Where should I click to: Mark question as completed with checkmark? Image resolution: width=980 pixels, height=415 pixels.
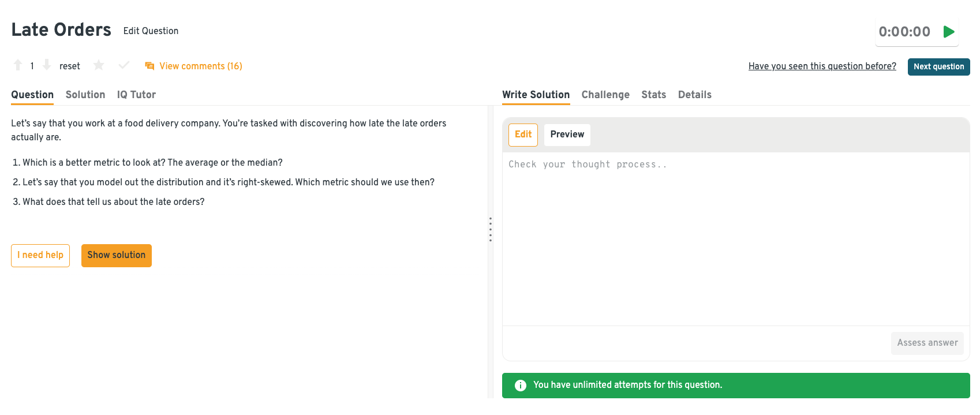124,65
